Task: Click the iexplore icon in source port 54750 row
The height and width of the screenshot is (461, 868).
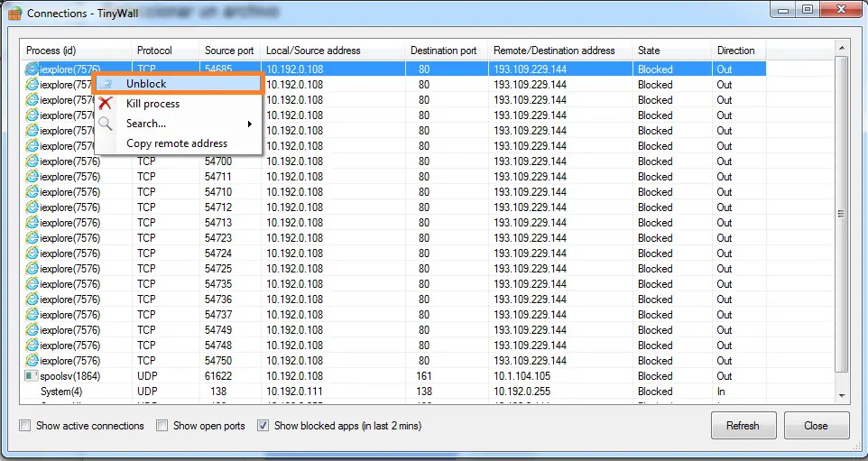Action: point(32,361)
